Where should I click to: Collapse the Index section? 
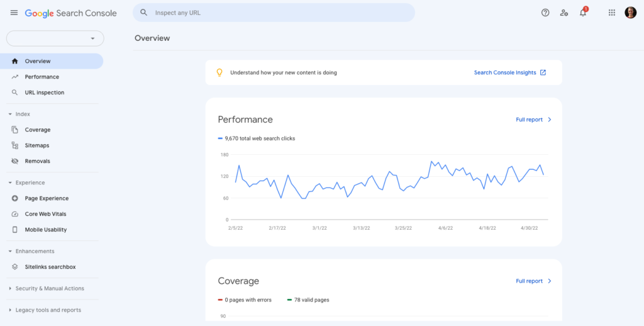click(x=10, y=115)
